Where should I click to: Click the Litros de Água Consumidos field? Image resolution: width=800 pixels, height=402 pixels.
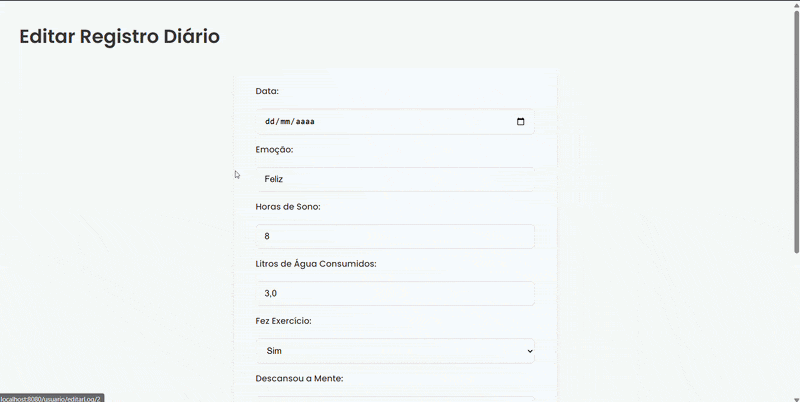point(395,293)
